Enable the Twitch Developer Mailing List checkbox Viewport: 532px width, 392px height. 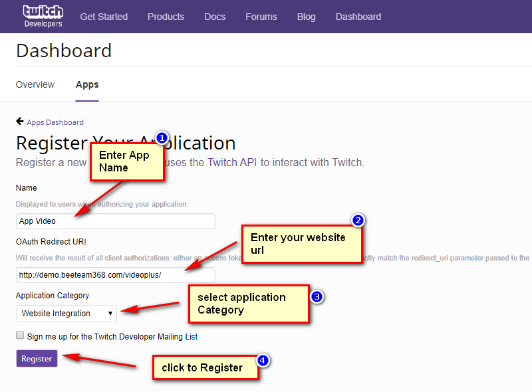click(x=20, y=336)
